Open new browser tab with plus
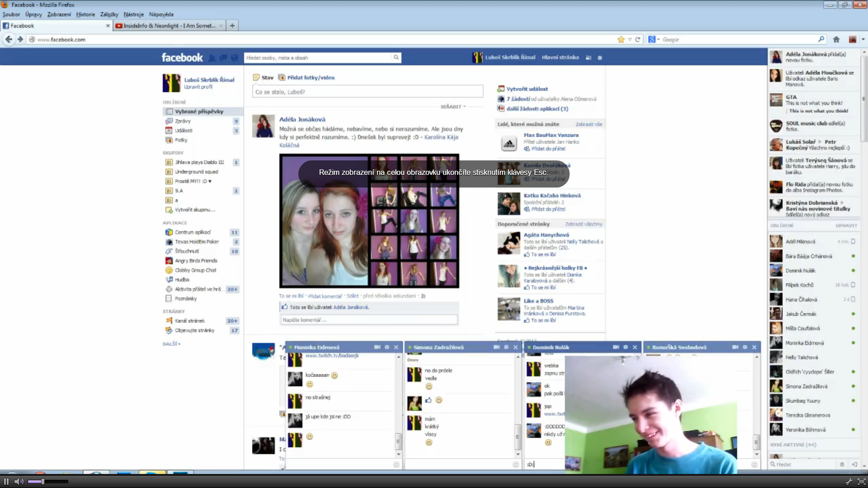868x488 pixels. coord(232,26)
